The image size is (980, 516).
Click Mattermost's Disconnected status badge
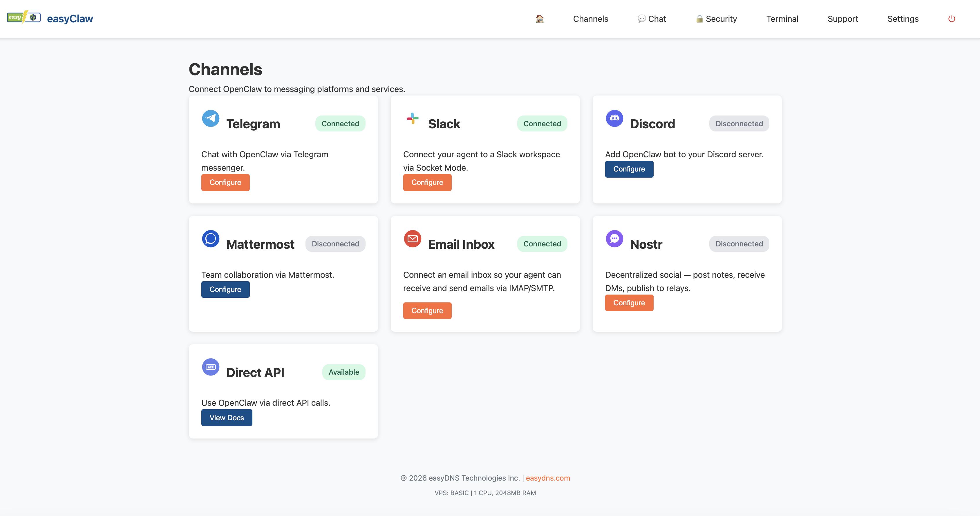(x=335, y=244)
